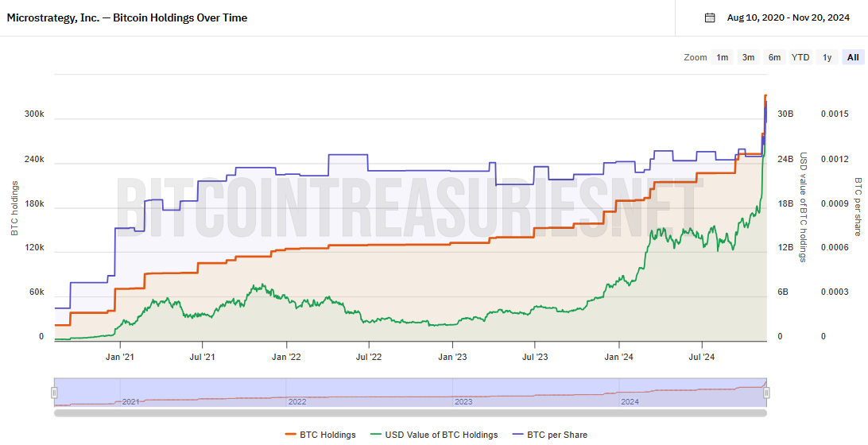
Task: Click the Jul '22 x-axis label
Action: coord(370,357)
